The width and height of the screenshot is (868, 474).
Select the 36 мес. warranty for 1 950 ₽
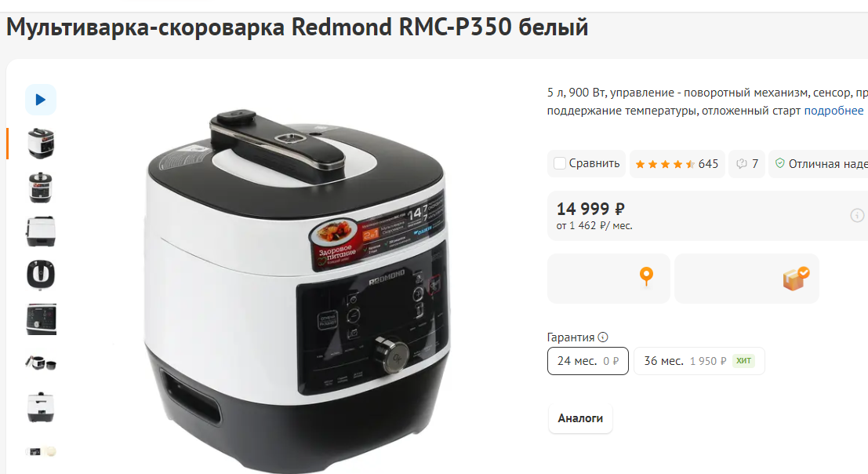point(699,361)
